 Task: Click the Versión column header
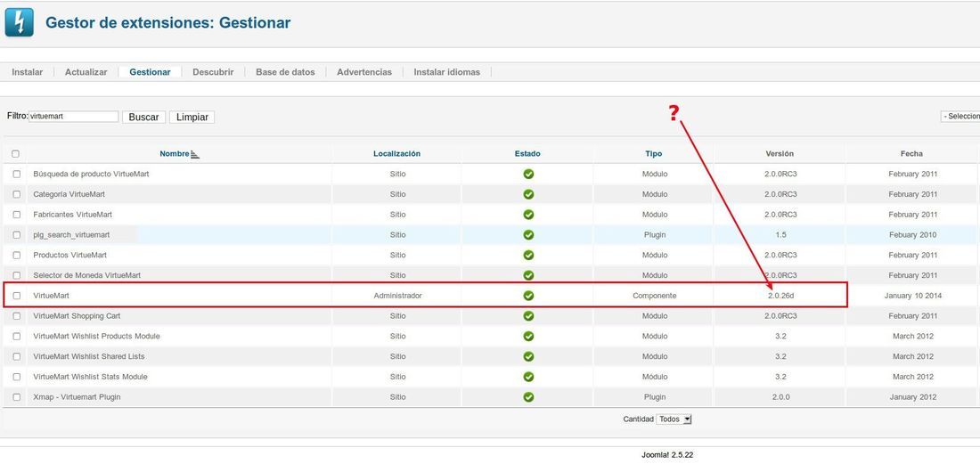780,153
